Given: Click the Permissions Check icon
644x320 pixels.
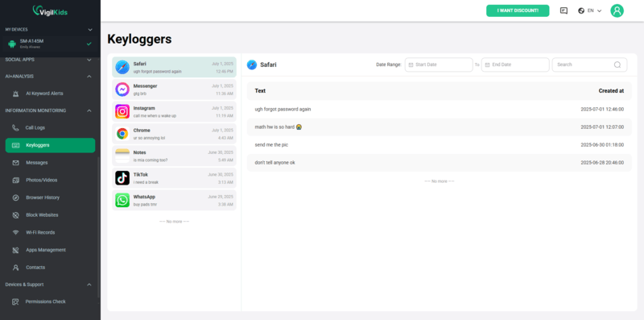Looking at the screenshot, I should pyautogui.click(x=15, y=302).
